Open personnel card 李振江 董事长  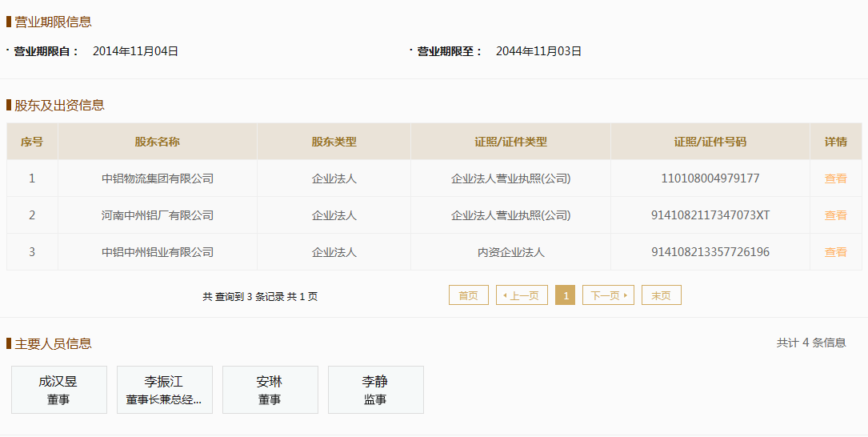(x=165, y=389)
